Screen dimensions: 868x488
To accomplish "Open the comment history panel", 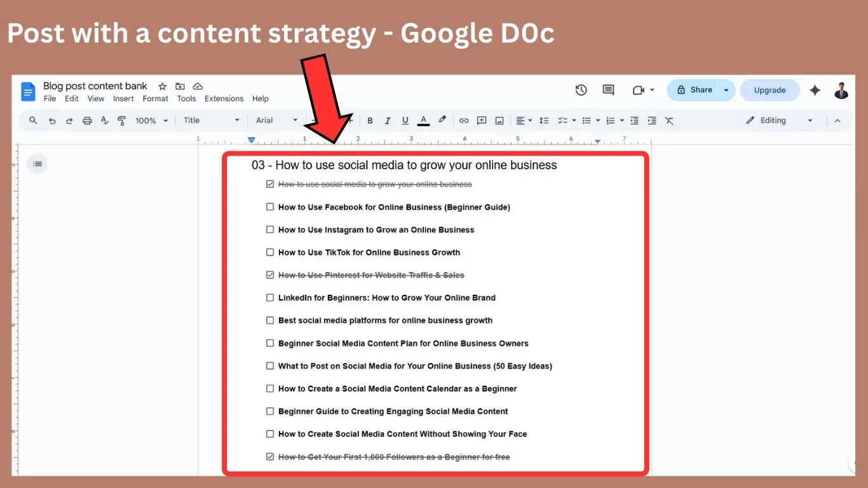I will click(x=608, y=90).
